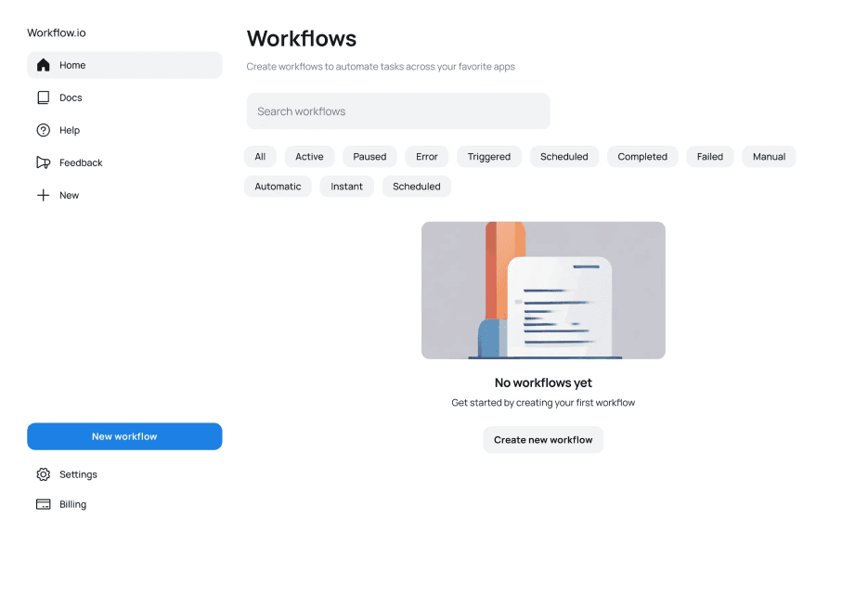Enable the Failed filter
Image resolution: width=868 pixels, height=596 pixels.
tap(709, 156)
